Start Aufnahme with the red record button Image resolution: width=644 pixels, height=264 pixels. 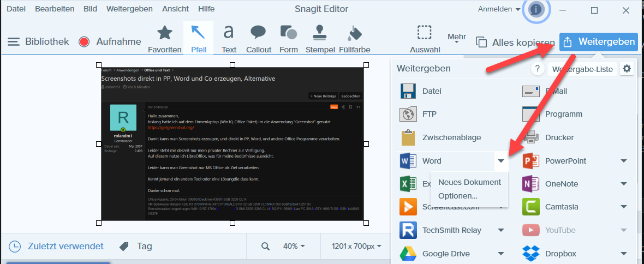tap(84, 41)
